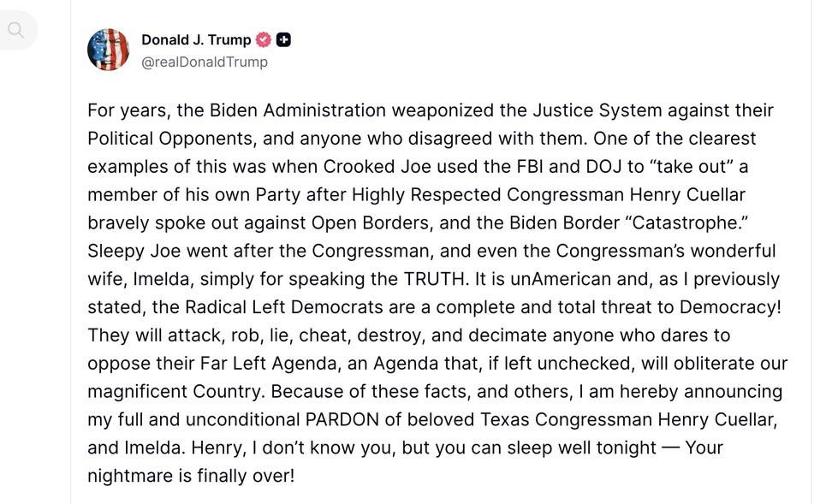832x504 pixels.
Task: Click the red verified checkmark badge
Action: [264, 39]
